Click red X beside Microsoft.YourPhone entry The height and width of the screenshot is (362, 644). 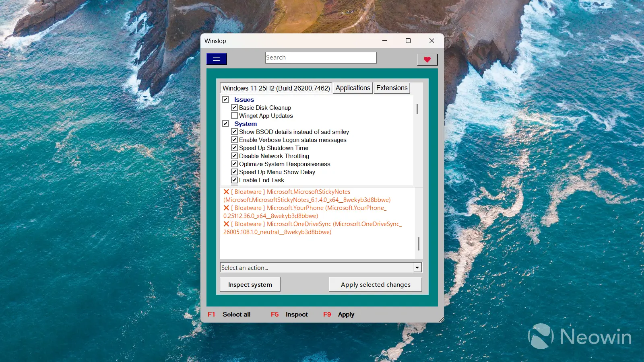pyautogui.click(x=226, y=208)
